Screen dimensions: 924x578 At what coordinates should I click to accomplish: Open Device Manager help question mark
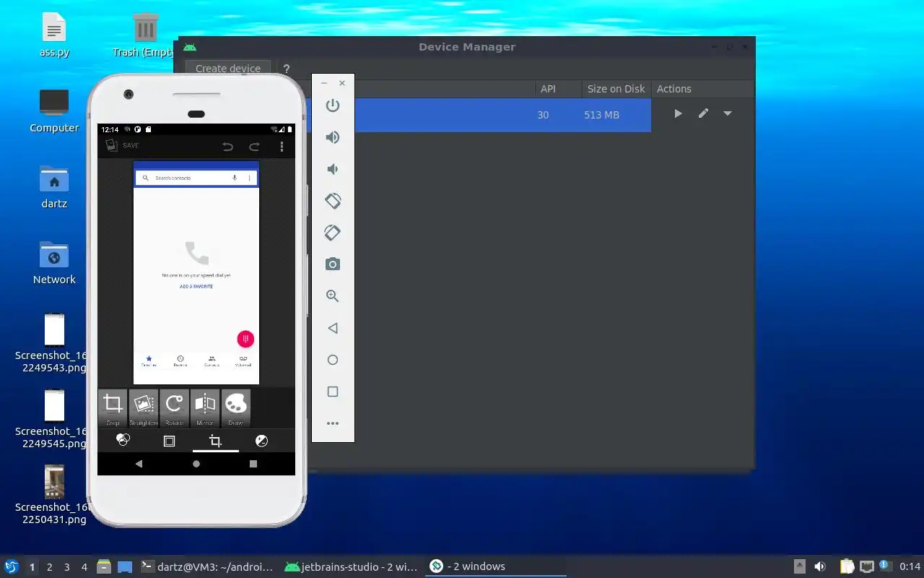(287, 69)
